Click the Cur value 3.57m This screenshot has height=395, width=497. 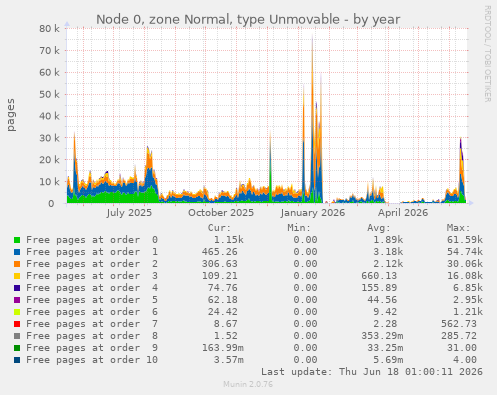(229, 360)
